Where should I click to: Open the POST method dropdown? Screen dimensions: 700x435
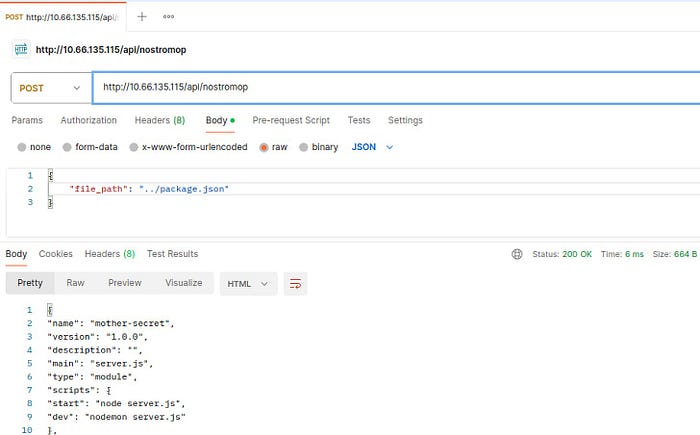tap(51, 88)
